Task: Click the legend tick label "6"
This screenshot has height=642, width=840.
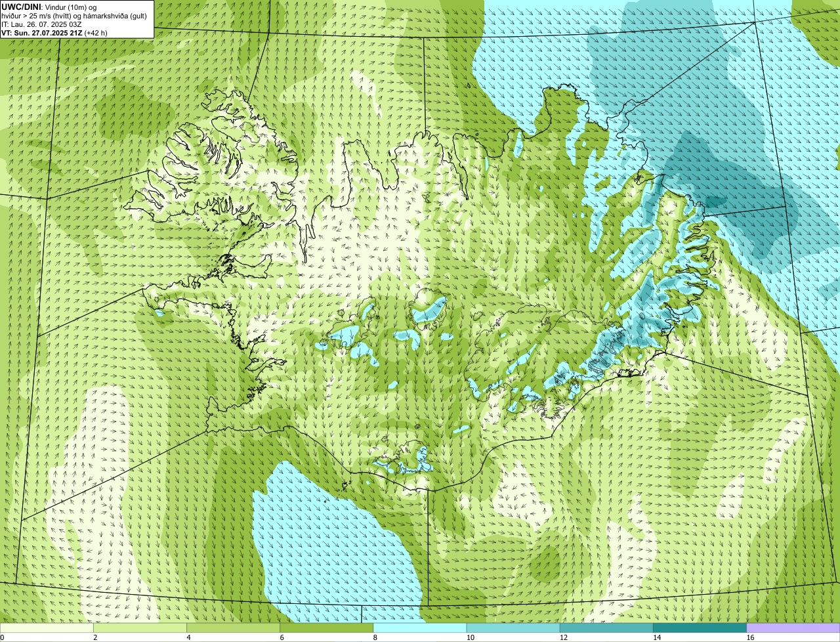Action: [282, 637]
